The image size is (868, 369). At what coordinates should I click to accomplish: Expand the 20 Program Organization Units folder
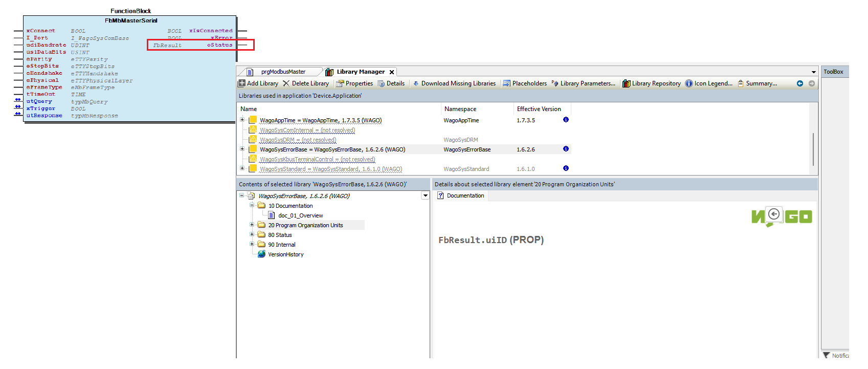(x=252, y=225)
